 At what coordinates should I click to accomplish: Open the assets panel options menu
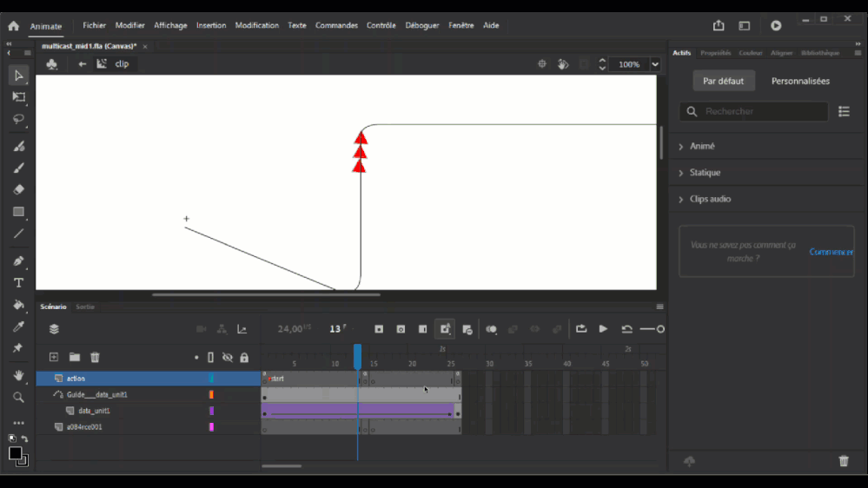(x=858, y=53)
